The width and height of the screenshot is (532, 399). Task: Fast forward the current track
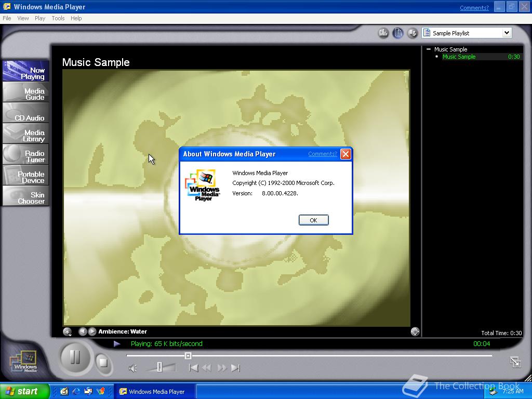(x=221, y=368)
